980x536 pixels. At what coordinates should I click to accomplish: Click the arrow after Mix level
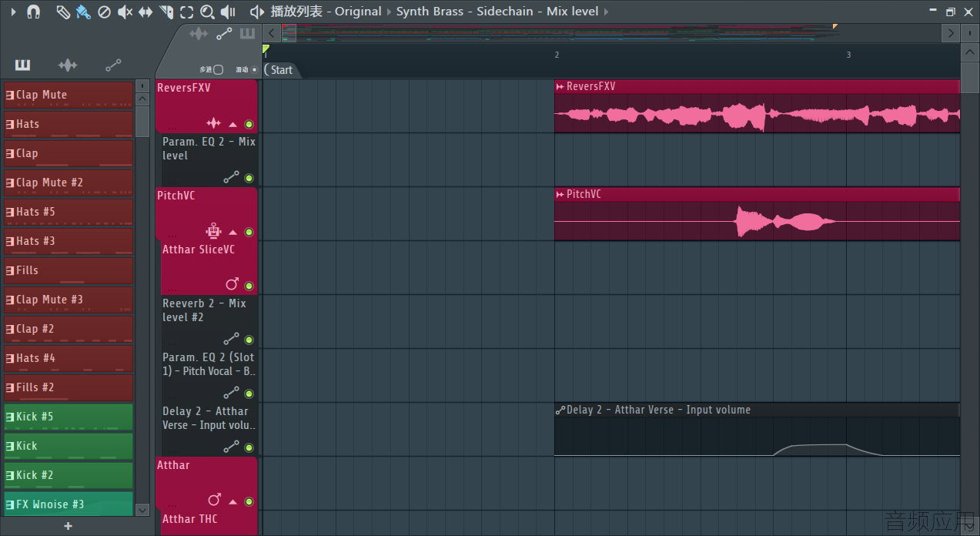606,12
